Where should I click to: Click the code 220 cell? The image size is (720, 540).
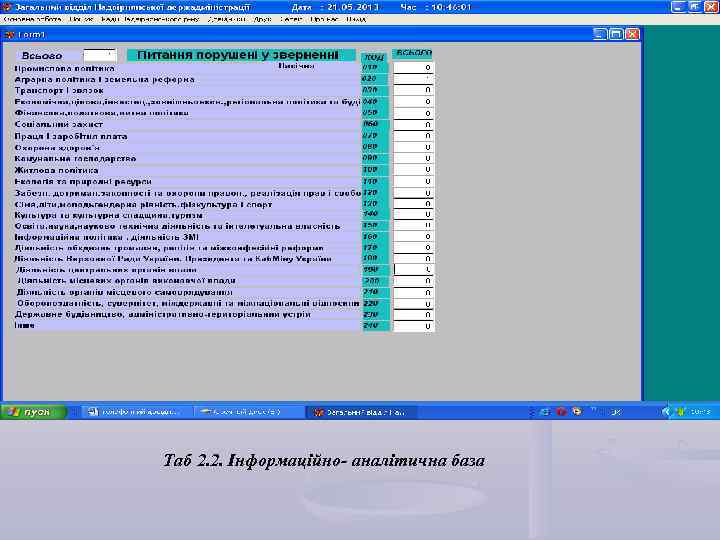pyautogui.click(x=375, y=303)
